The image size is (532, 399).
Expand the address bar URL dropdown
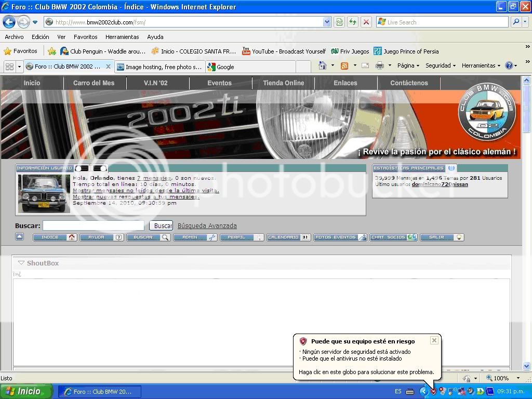pyautogui.click(x=326, y=22)
